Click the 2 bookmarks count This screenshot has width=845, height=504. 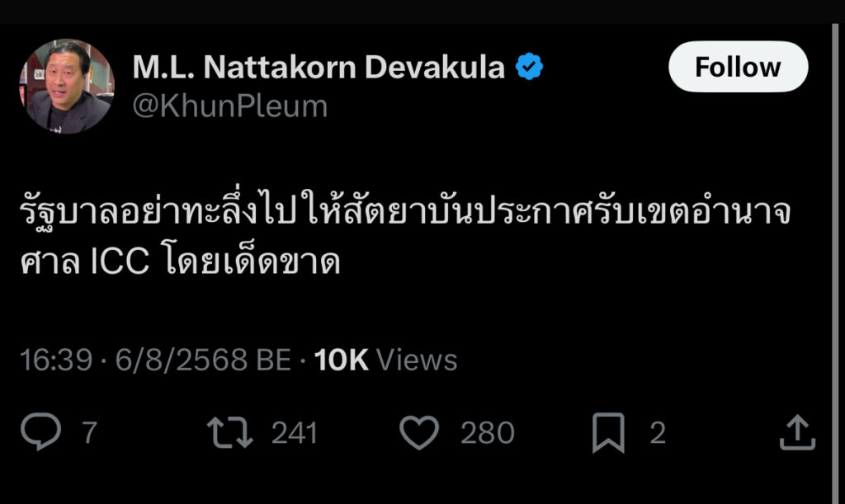(x=658, y=433)
